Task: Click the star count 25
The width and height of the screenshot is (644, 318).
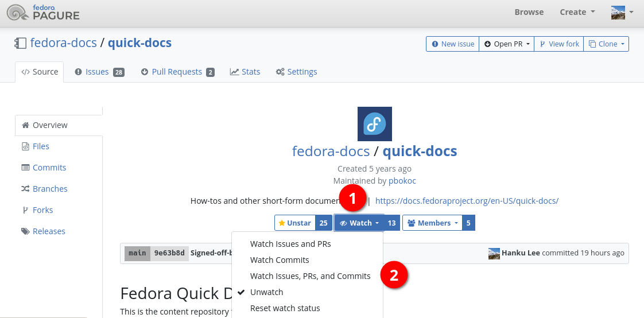Action: [323, 223]
